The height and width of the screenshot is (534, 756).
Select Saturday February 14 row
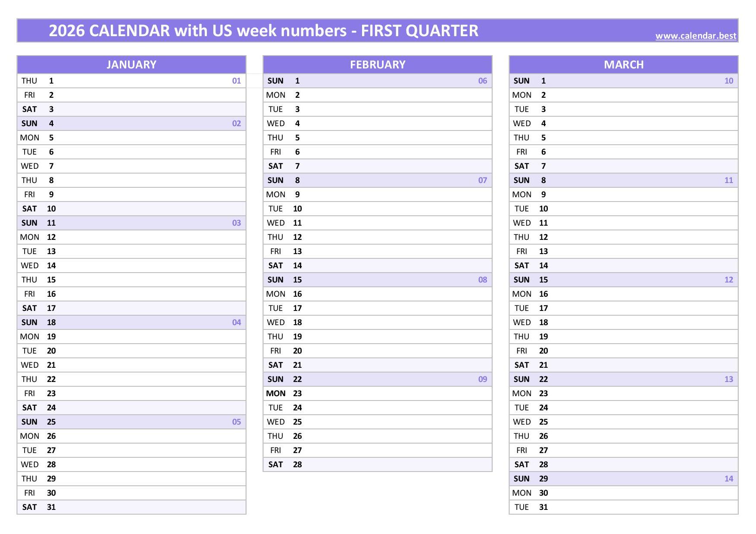(x=378, y=266)
